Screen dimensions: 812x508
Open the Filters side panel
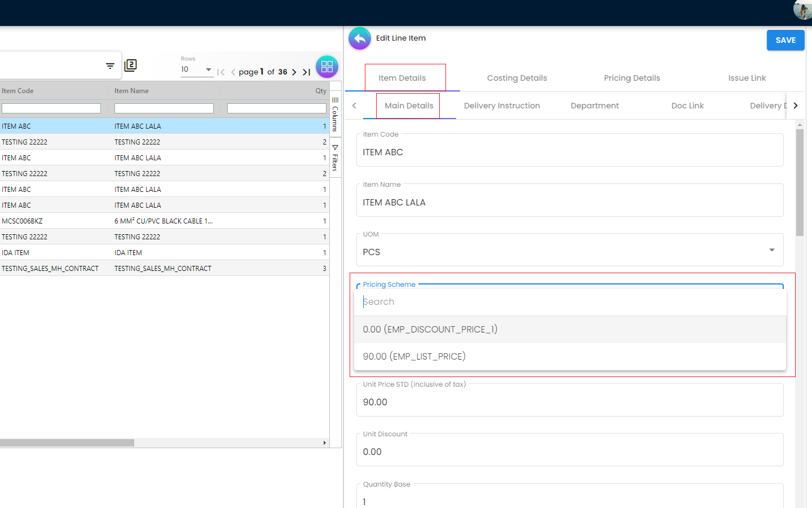coord(335,158)
